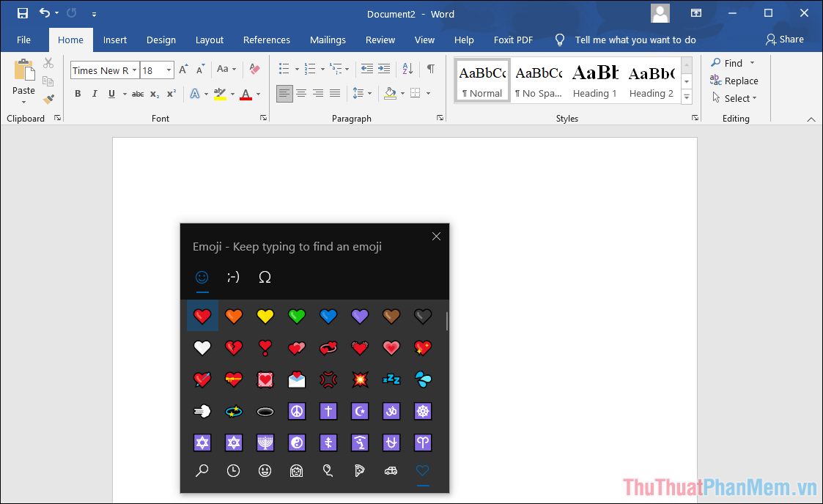Toggle underline formatting
This screenshot has height=504, width=823.
coord(111,94)
